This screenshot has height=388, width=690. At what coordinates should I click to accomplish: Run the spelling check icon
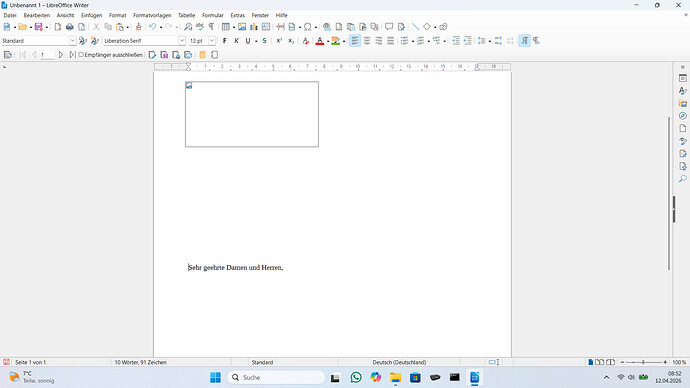click(200, 27)
